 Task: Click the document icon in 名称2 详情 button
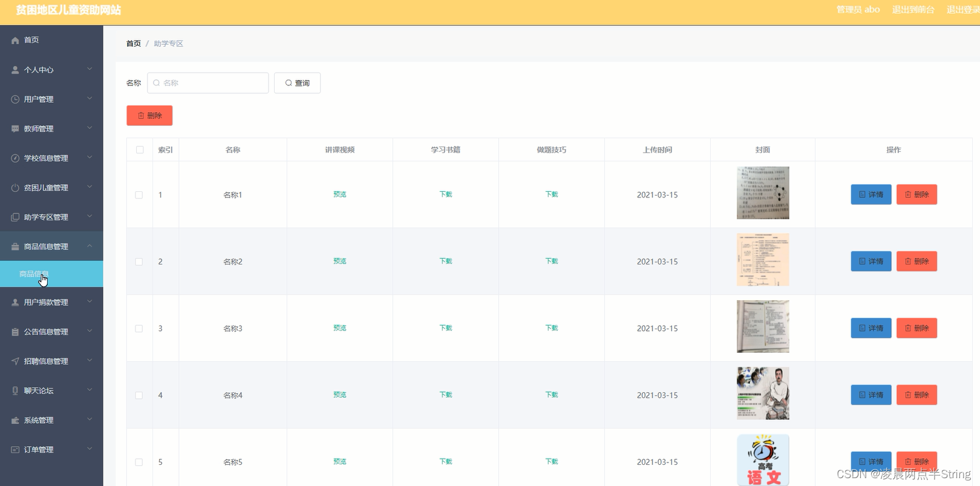(x=863, y=261)
